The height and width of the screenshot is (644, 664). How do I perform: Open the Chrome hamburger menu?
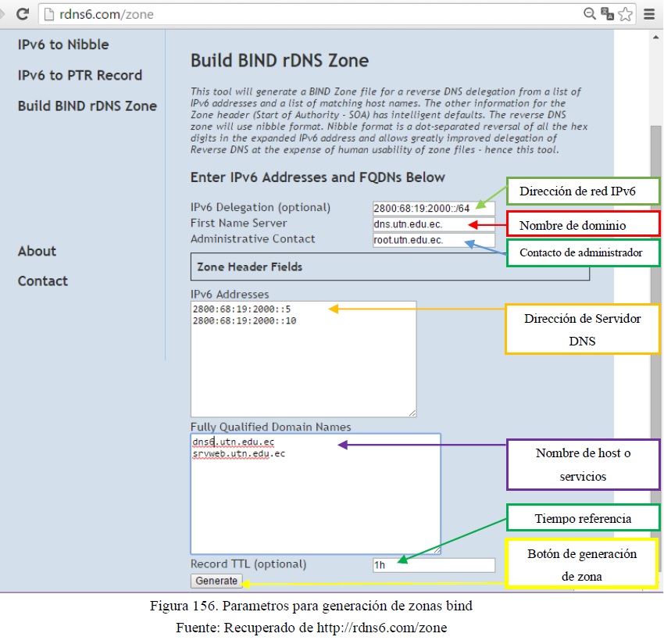click(649, 14)
